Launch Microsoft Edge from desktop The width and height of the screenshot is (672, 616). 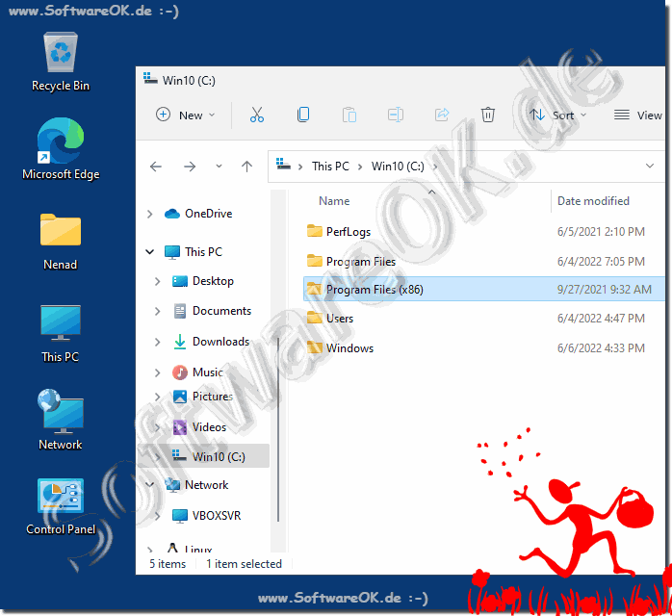61,148
